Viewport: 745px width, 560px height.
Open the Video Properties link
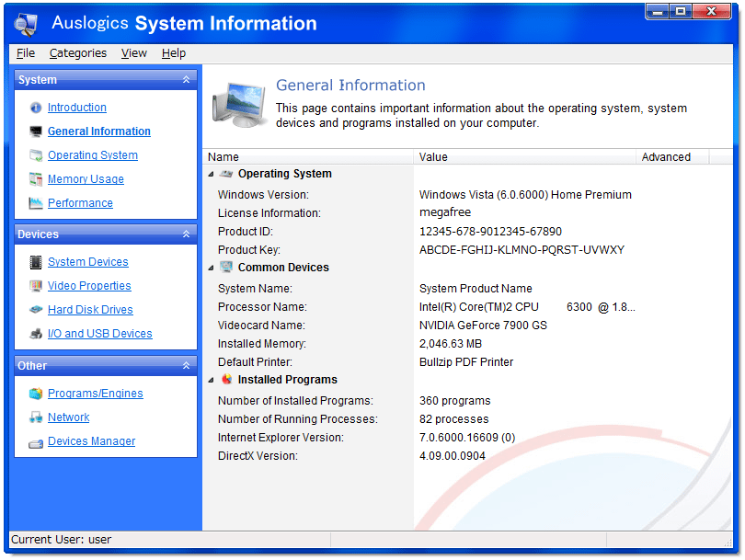[89, 286]
